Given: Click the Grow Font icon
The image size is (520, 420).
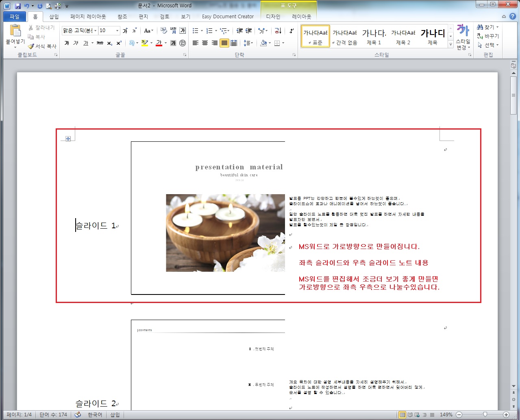Looking at the screenshot, I should coord(125,31).
